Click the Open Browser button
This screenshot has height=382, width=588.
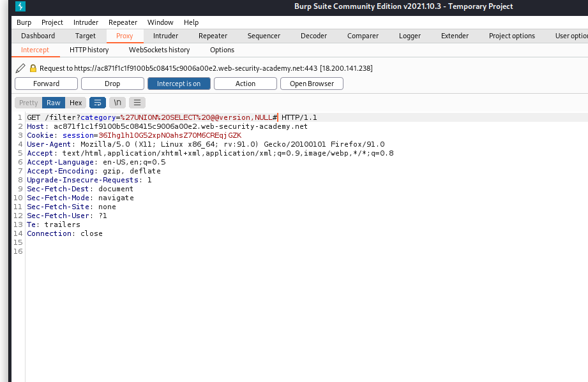312,84
